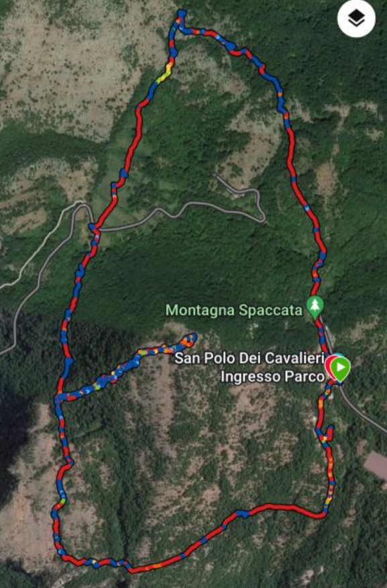Tap the southeast corner bend of the track
Screen dimensions: 387x588
click(321, 515)
